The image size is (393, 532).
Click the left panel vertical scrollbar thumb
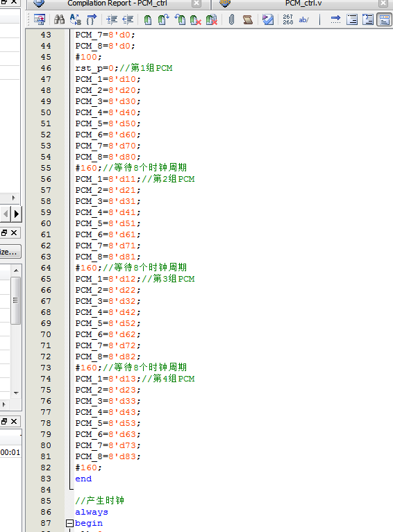[16, 300]
